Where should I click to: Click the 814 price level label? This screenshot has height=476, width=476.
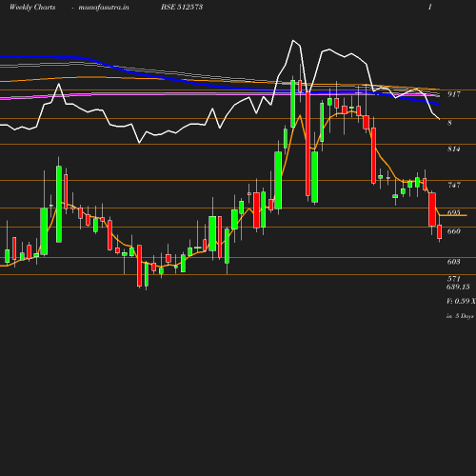(x=454, y=149)
